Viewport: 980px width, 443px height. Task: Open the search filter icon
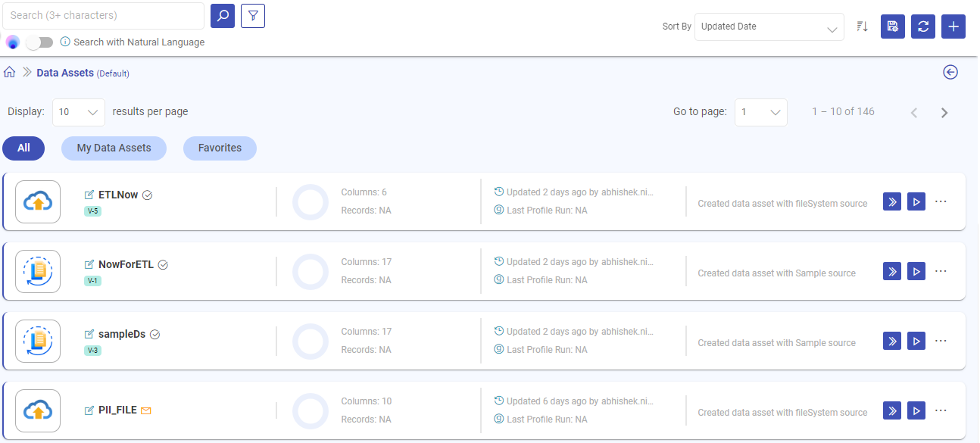pyautogui.click(x=252, y=15)
